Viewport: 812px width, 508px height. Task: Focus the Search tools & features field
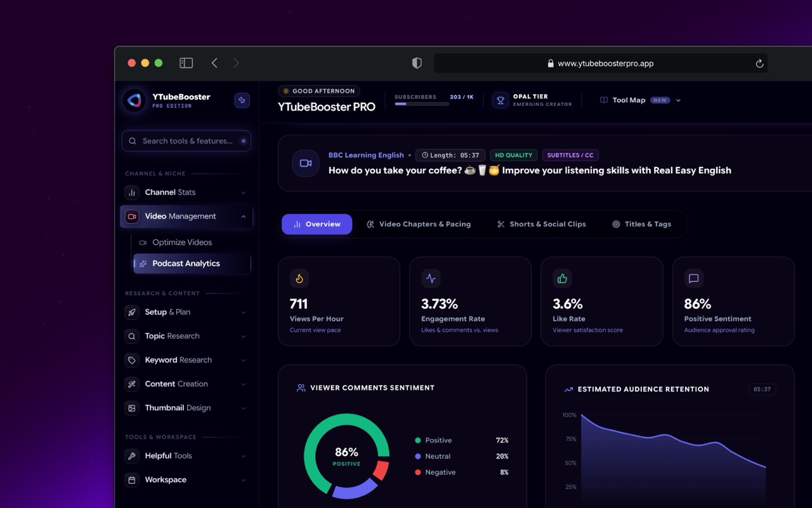tap(187, 141)
